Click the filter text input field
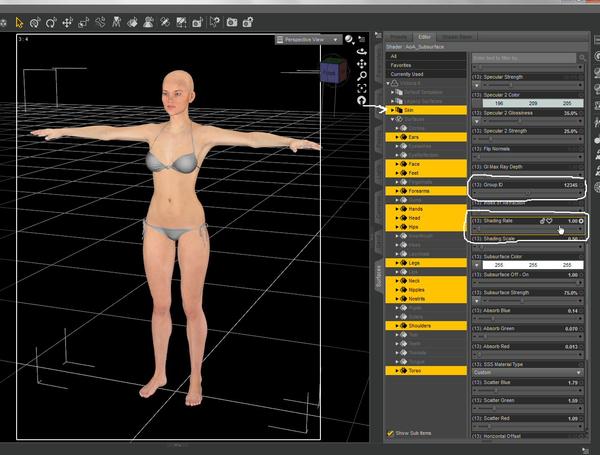The height and width of the screenshot is (455, 600). (523, 58)
